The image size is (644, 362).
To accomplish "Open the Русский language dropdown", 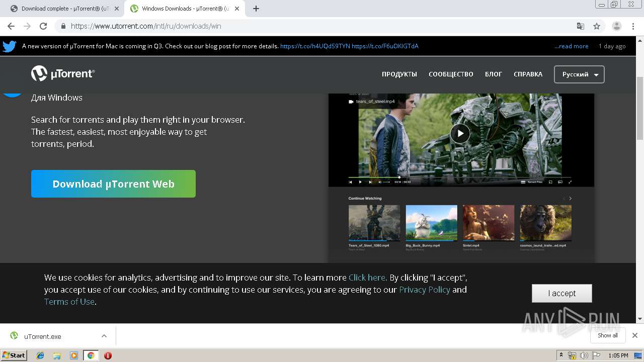I will click(x=579, y=74).
